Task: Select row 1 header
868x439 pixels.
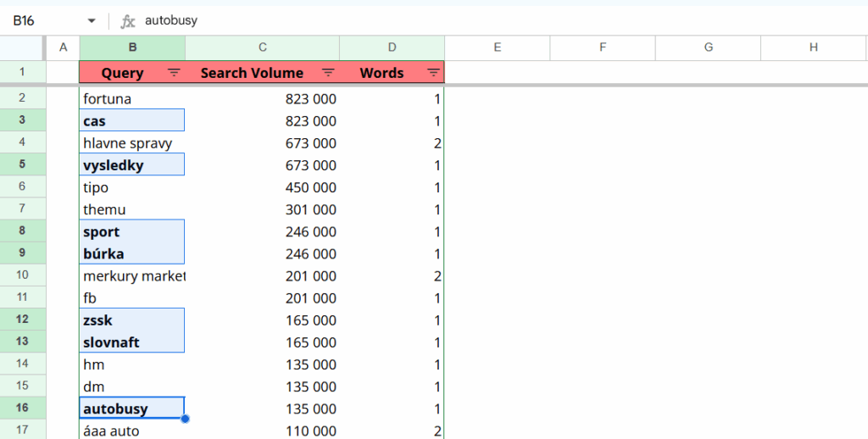Action: click(23, 73)
